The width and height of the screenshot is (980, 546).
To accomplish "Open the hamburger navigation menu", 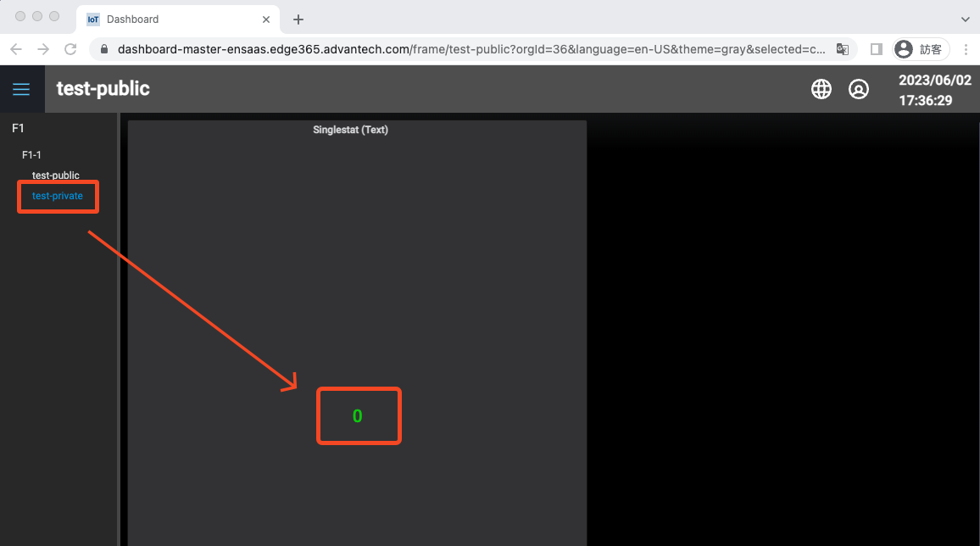I will [x=21, y=88].
